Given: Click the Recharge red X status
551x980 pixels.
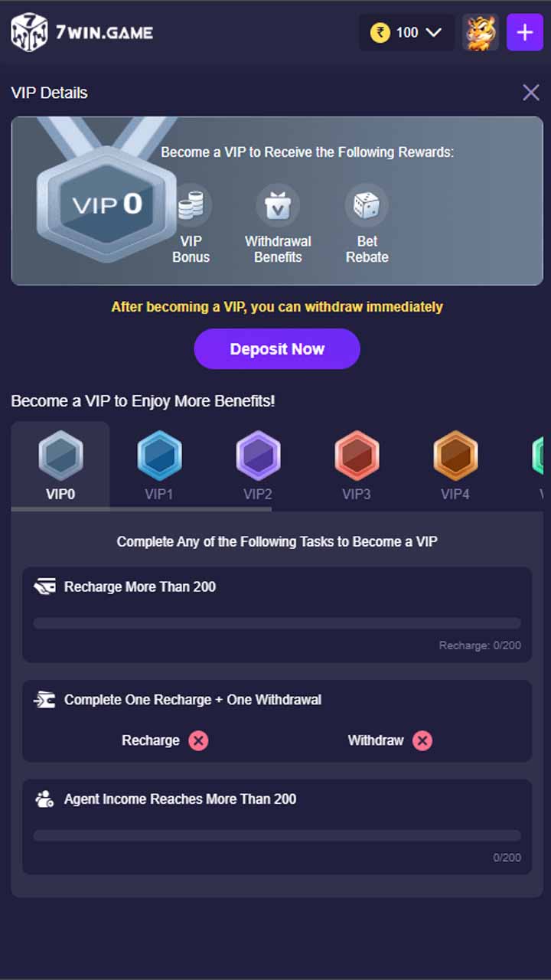Looking at the screenshot, I should pyautogui.click(x=198, y=740).
